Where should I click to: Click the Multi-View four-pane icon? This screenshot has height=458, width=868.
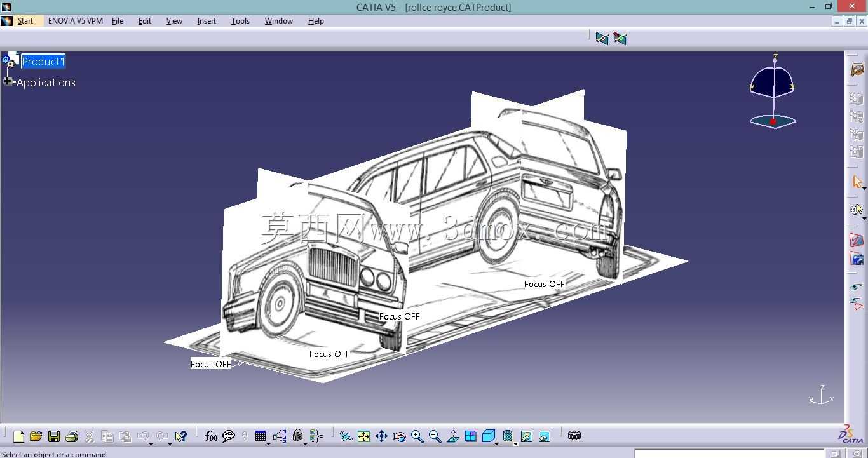point(471,436)
